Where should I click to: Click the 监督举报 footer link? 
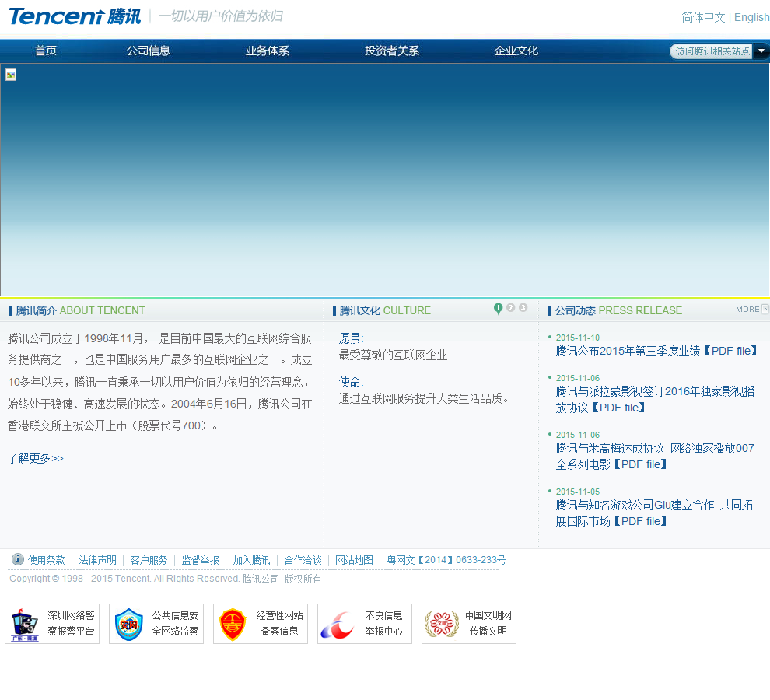[201, 560]
